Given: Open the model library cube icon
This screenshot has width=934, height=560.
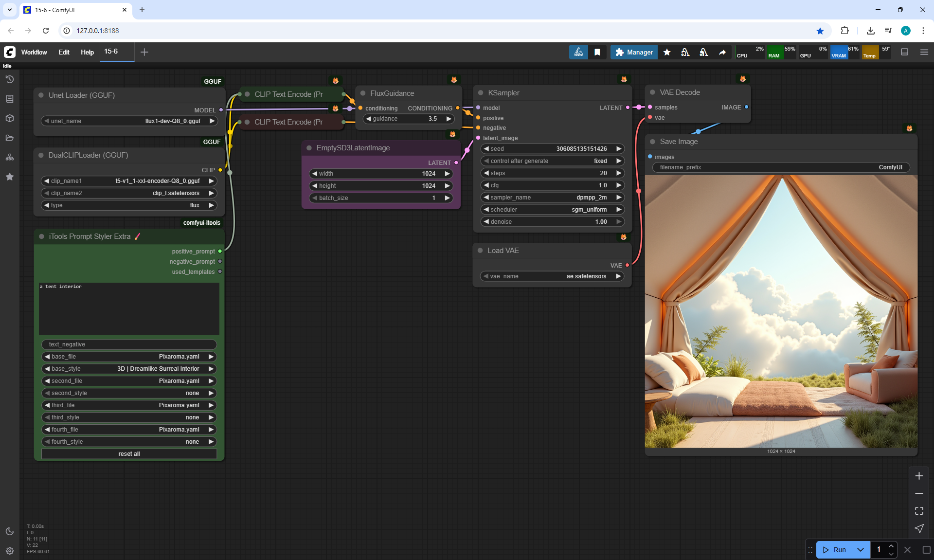Looking at the screenshot, I should [9, 118].
